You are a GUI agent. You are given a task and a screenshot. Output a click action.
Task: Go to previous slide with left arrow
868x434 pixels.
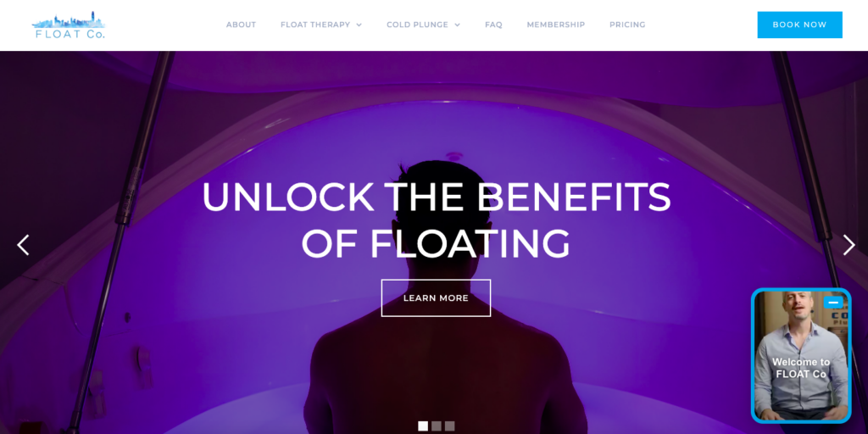(x=23, y=245)
